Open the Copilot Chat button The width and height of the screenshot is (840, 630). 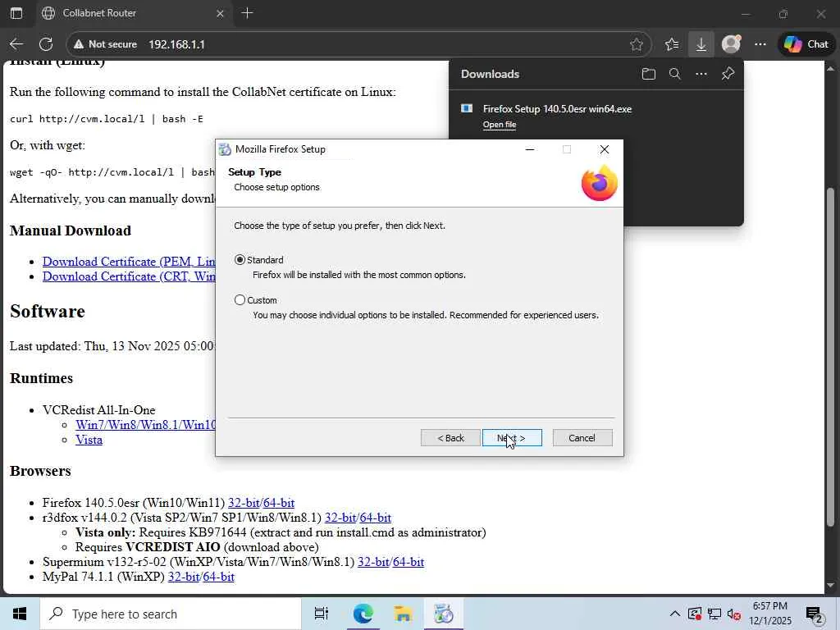pos(806,44)
